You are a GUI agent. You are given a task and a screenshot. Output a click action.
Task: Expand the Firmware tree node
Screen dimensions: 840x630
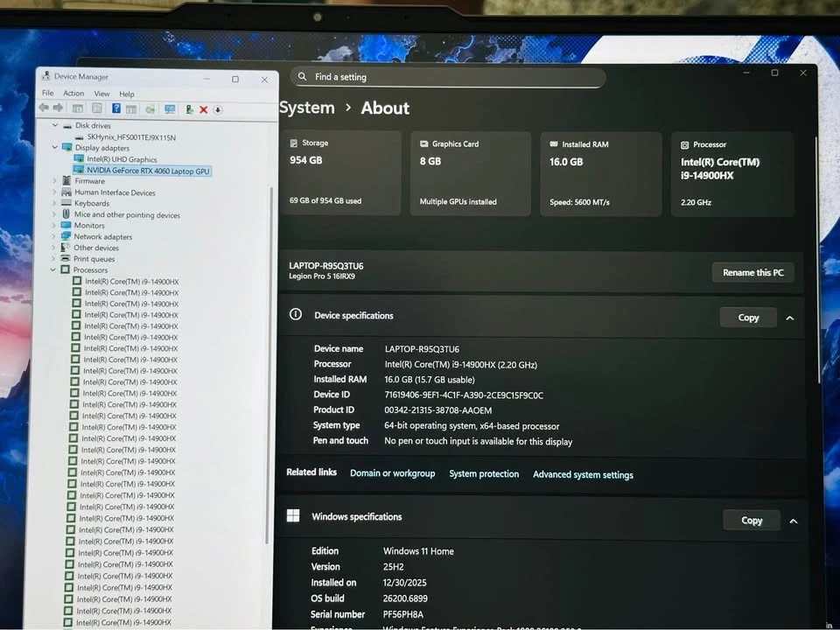click(54, 180)
